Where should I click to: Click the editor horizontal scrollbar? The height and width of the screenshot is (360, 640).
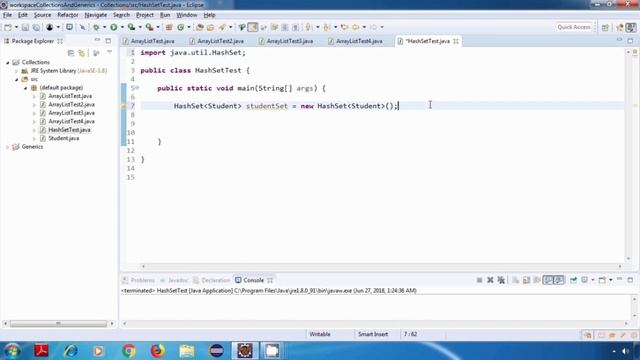point(381,266)
